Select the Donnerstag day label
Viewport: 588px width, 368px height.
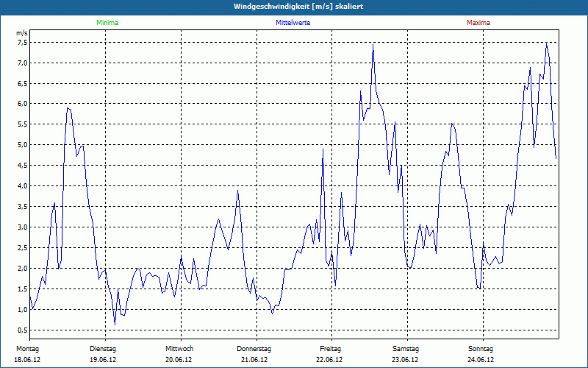click(x=254, y=349)
